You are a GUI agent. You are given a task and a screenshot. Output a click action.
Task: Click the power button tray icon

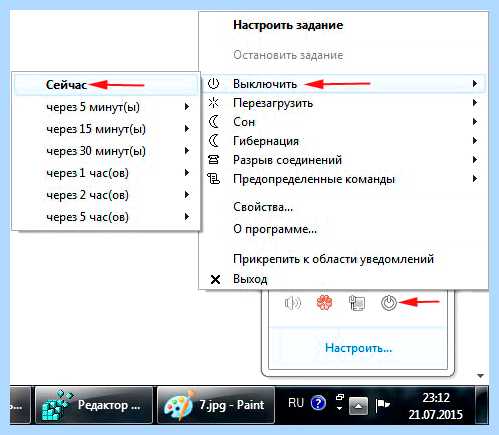point(389,303)
